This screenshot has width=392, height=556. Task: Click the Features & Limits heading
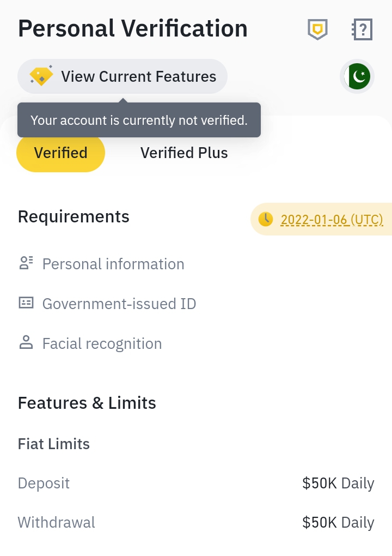tap(87, 403)
